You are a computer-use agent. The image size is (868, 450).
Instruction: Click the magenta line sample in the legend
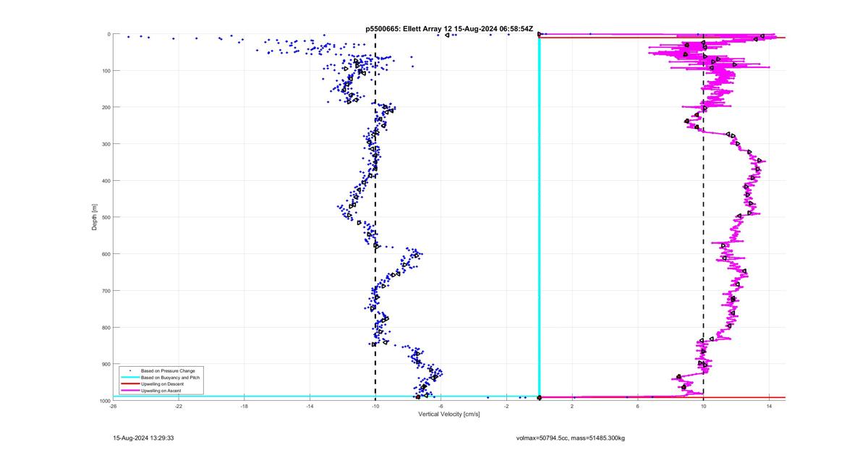[x=129, y=391]
